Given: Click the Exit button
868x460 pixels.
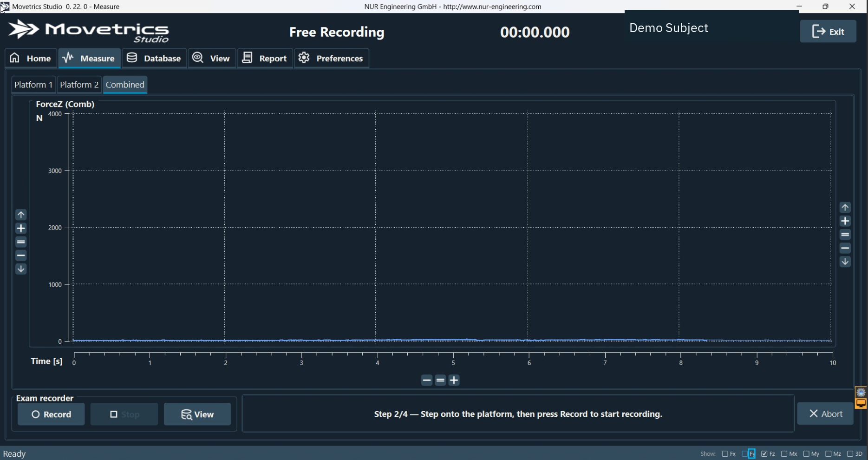Looking at the screenshot, I should pos(828,31).
